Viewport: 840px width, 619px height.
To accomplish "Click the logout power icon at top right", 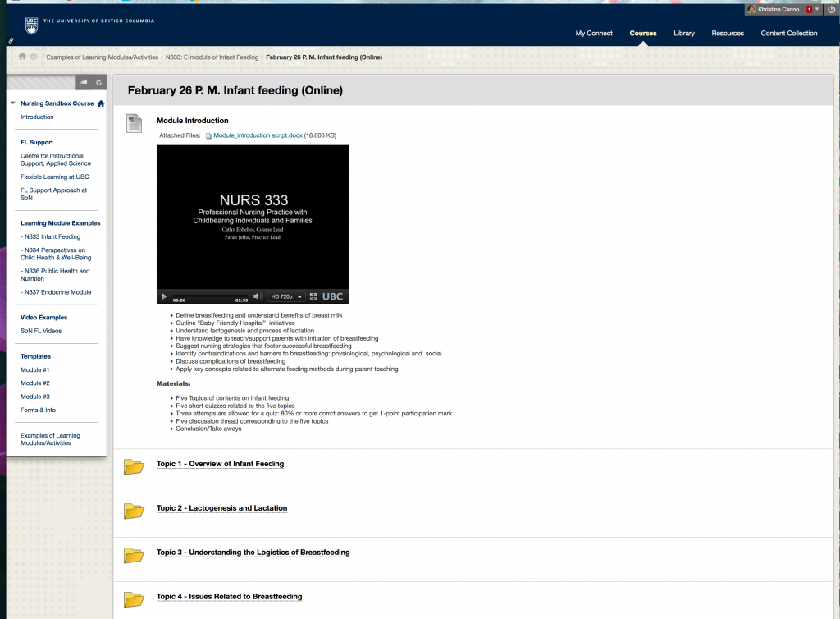I will click(x=831, y=9).
